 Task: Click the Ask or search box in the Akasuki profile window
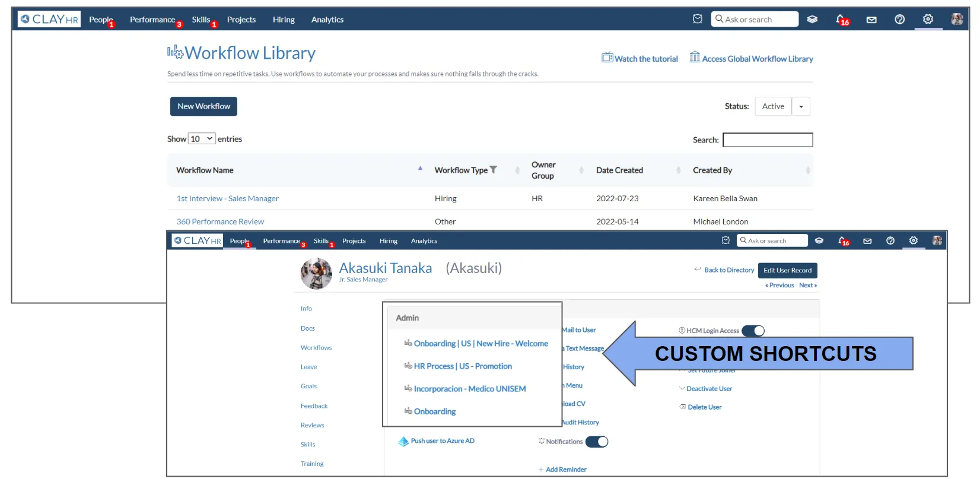pyautogui.click(x=772, y=240)
